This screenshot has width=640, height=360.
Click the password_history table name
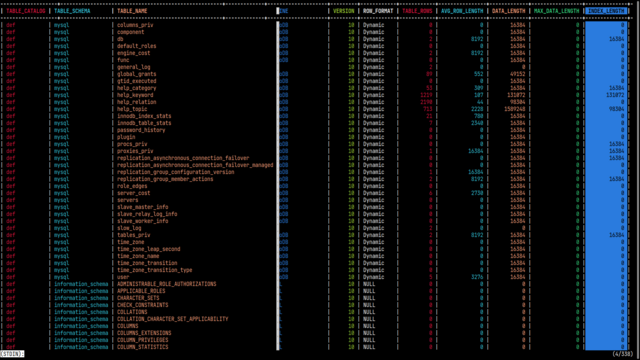(141, 130)
